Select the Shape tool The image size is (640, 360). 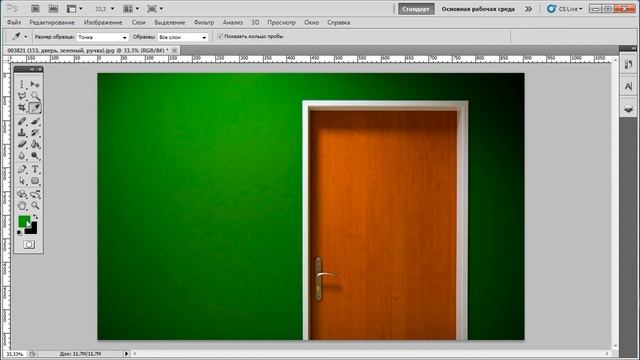click(35, 181)
